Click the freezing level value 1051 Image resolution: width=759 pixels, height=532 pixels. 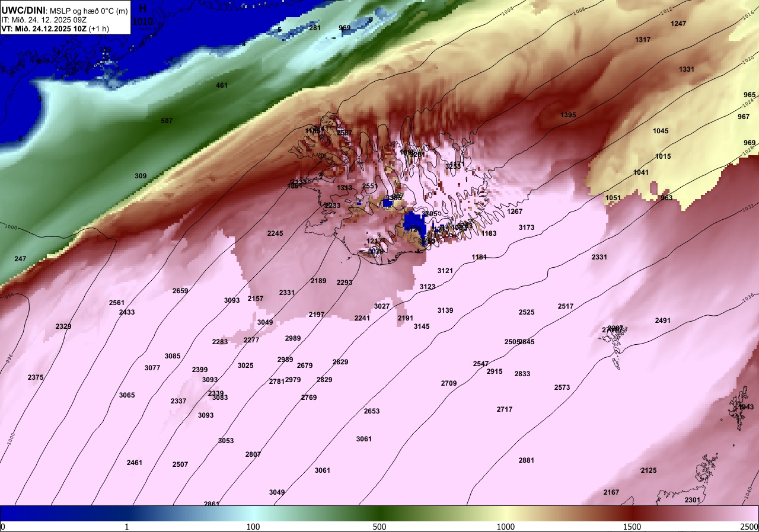[x=613, y=198]
